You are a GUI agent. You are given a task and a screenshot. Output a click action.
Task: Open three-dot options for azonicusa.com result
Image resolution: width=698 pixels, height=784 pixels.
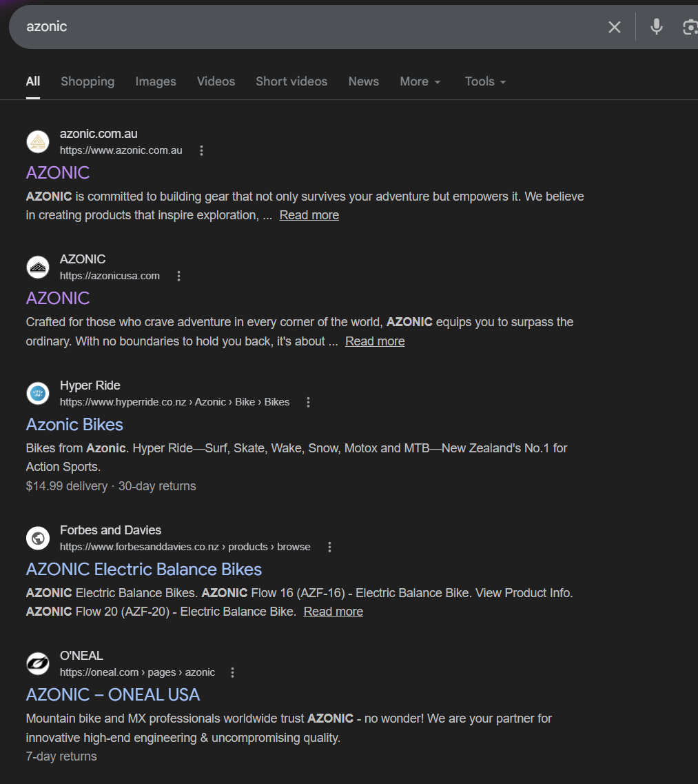(x=178, y=276)
